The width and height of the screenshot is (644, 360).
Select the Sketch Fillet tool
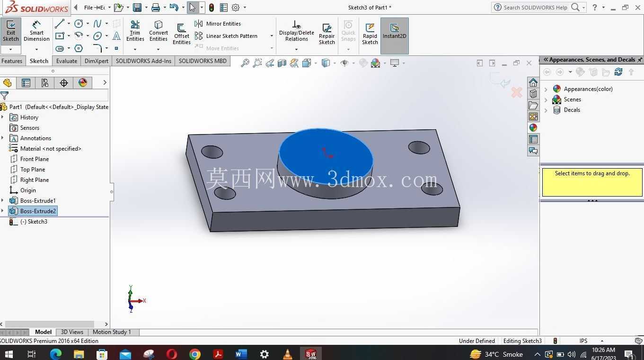[x=97, y=48]
